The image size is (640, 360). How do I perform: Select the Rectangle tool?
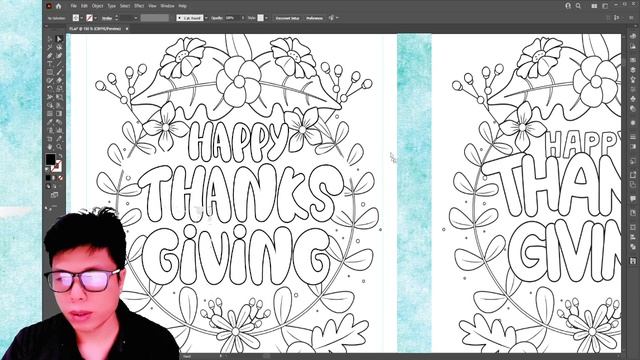coord(50,72)
